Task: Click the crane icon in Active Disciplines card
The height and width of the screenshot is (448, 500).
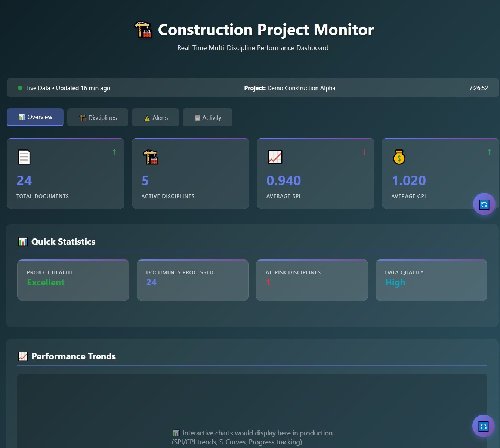Action: 151,157
